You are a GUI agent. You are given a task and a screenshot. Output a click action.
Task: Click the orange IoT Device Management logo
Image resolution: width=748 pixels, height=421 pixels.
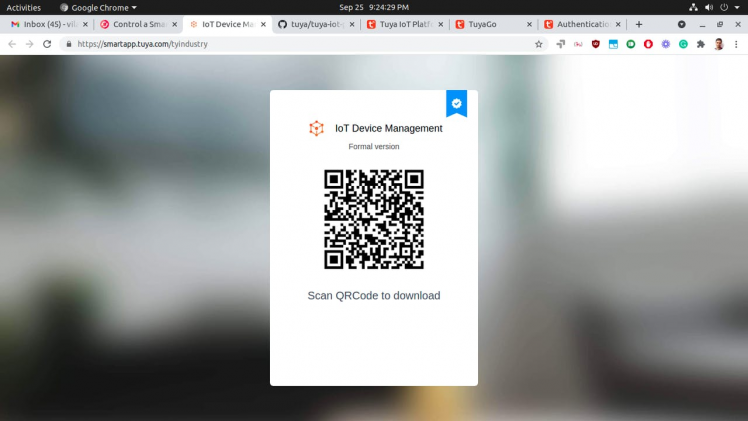[x=316, y=128]
